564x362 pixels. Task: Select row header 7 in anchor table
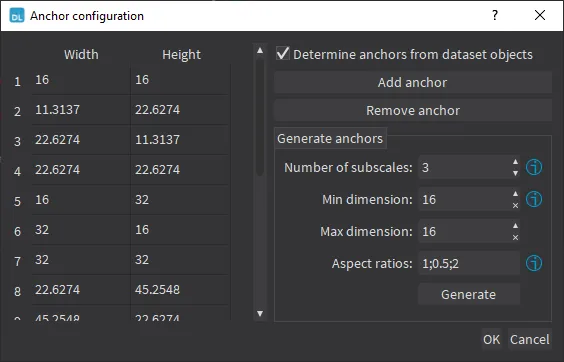point(17,261)
